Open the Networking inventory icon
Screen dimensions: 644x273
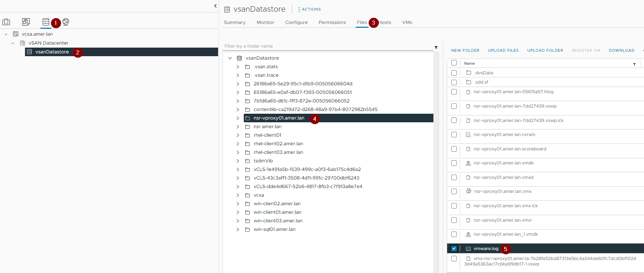66,22
